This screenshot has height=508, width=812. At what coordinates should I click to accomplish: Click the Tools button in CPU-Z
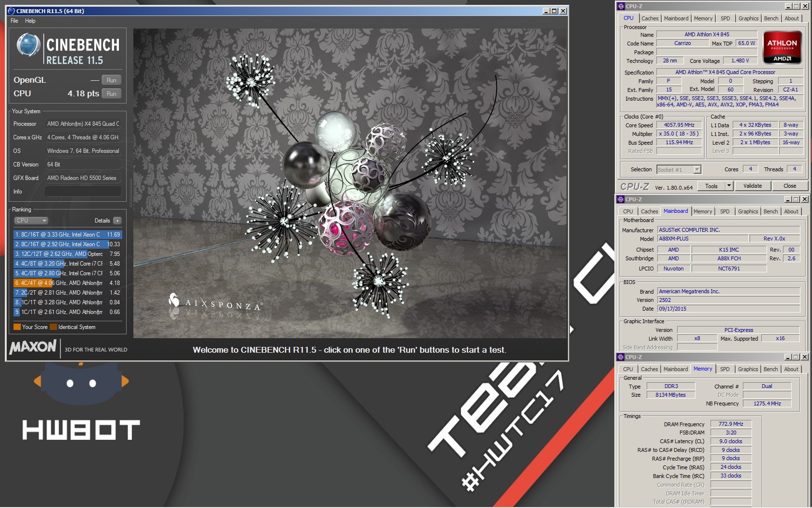(711, 186)
